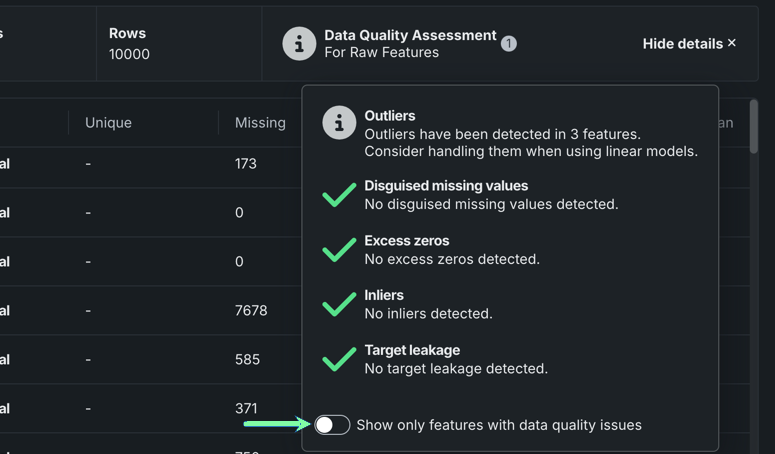Click the Inliers green checkmark icon
The width and height of the screenshot is (775, 454).
pyautogui.click(x=339, y=304)
